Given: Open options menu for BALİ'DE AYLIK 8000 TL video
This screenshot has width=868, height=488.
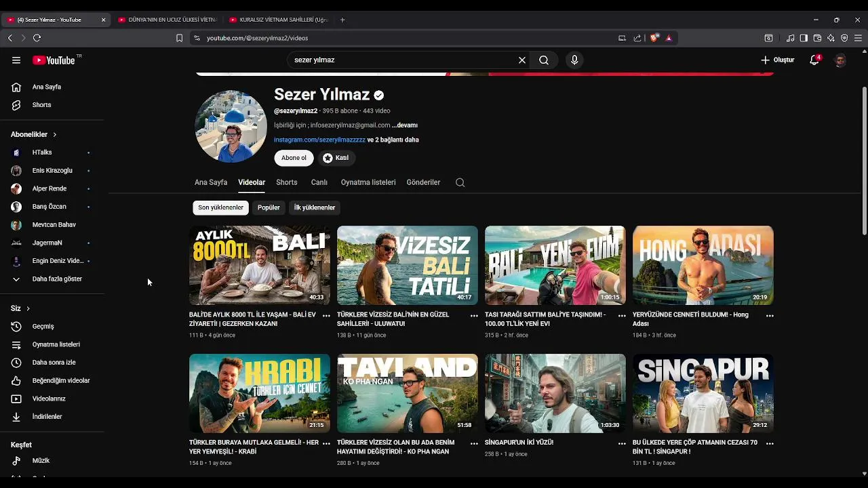Looking at the screenshot, I should (x=326, y=316).
